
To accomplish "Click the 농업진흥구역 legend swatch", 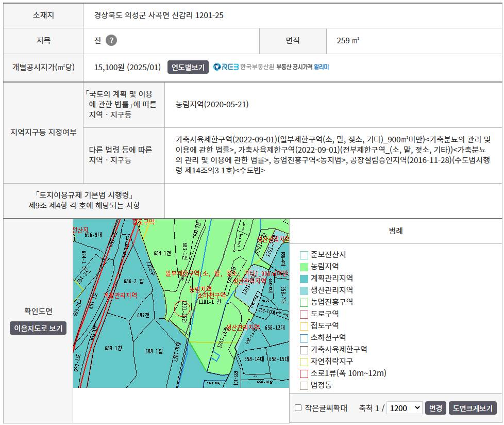I will [x=304, y=302].
